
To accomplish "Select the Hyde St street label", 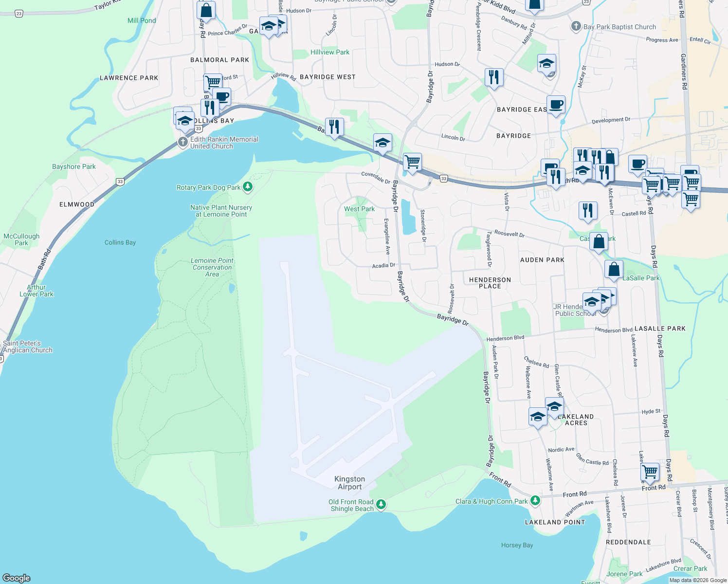I will click(651, 411).
